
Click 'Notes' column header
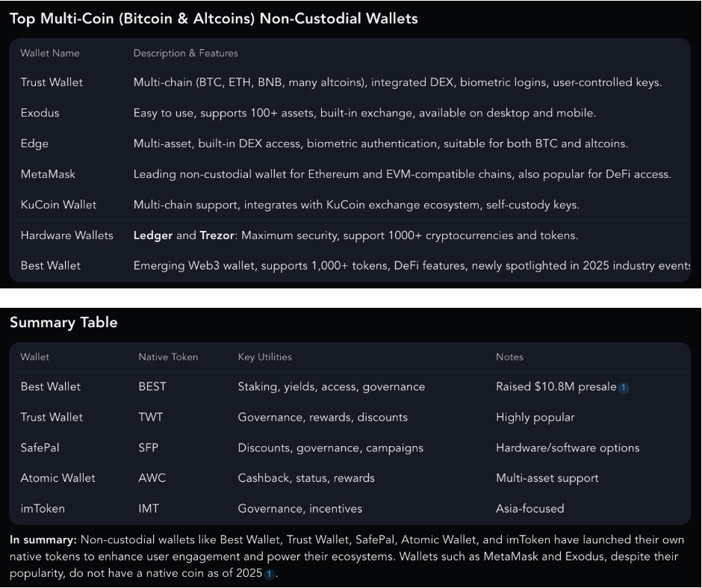(509, 357)
